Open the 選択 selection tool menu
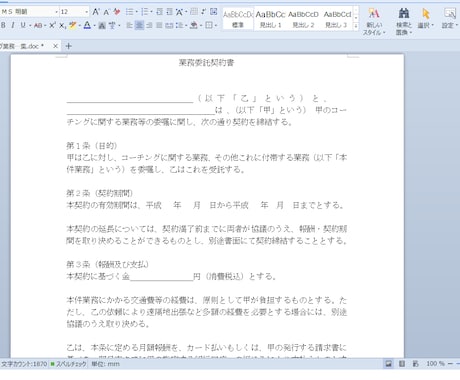This screenshot has height=380, width=460. (x=426, y=19)
